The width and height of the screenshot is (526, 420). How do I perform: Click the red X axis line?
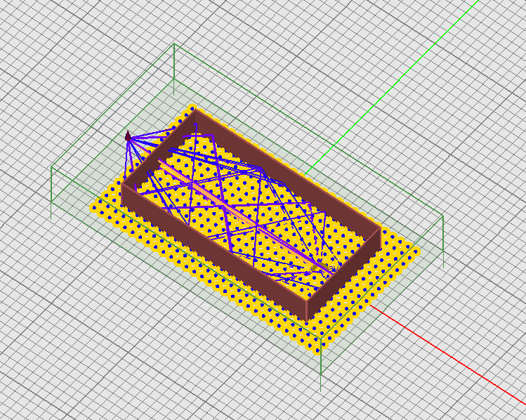coord(449,355)
